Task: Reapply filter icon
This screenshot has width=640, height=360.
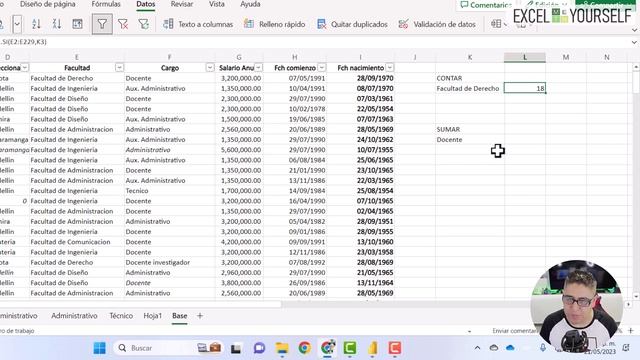Action: pyautogui.click(x=143, y=24)
